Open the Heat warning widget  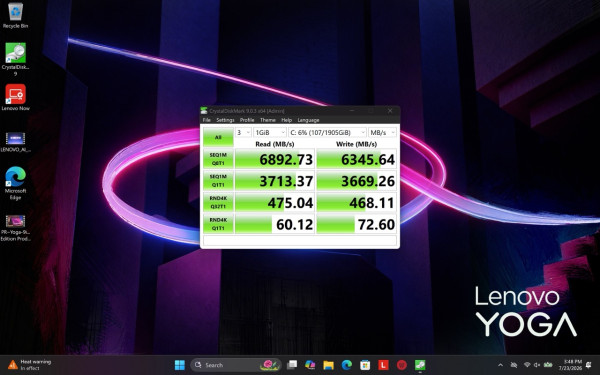[29, 365]
